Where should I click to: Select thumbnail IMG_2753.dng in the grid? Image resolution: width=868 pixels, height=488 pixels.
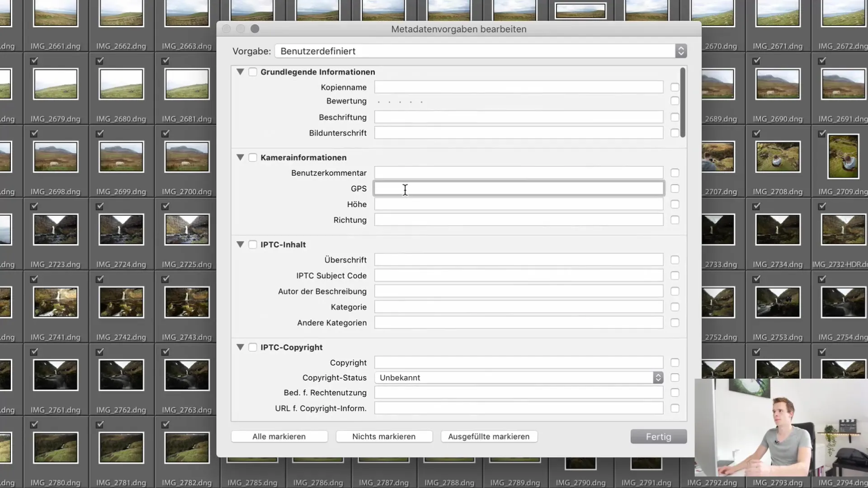point(778,302)
